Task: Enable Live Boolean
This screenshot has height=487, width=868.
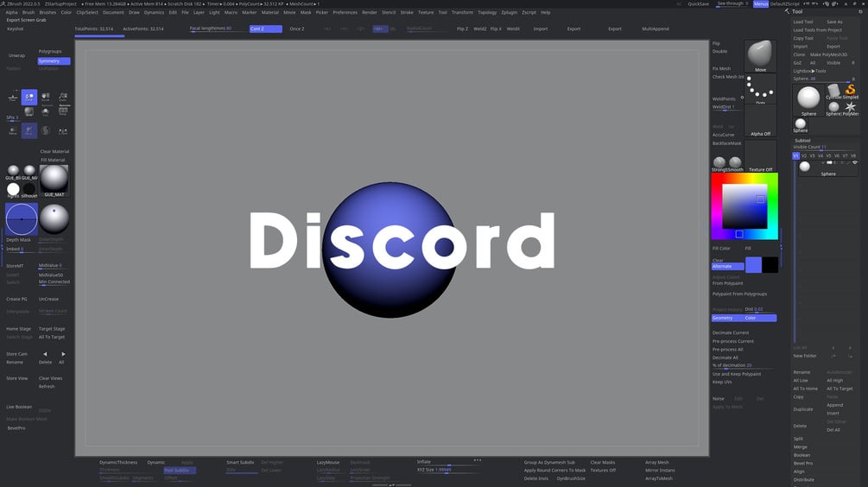Action: click(x=19, y=407)
